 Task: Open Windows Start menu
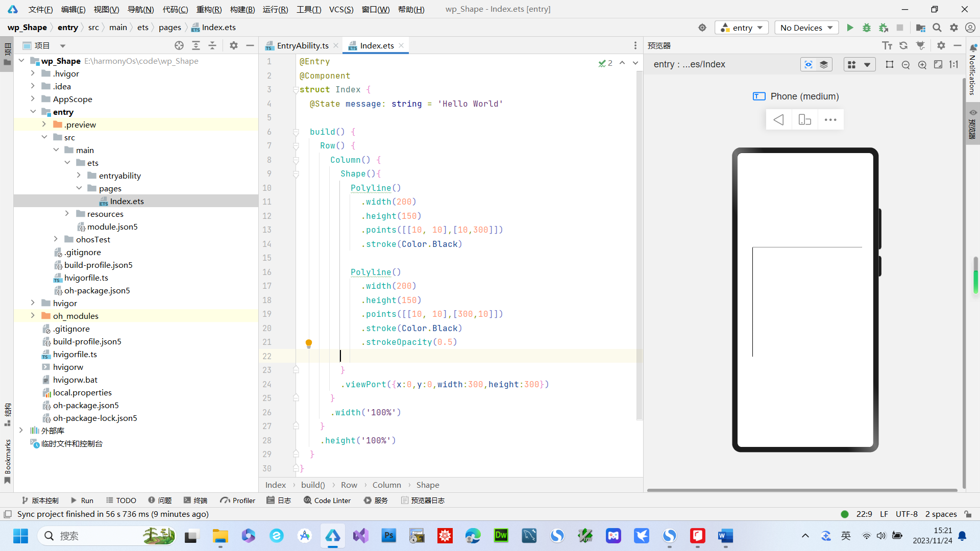(x=21, y=536)
